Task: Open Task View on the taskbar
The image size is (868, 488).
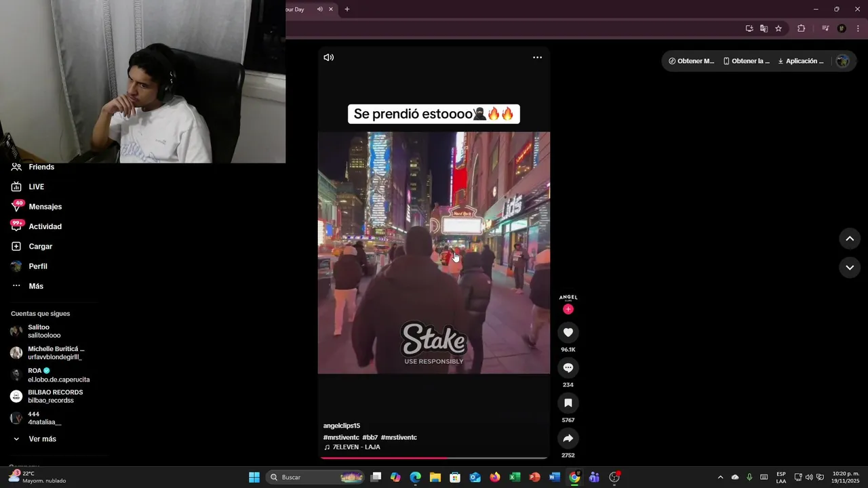Action: (376, 477)
